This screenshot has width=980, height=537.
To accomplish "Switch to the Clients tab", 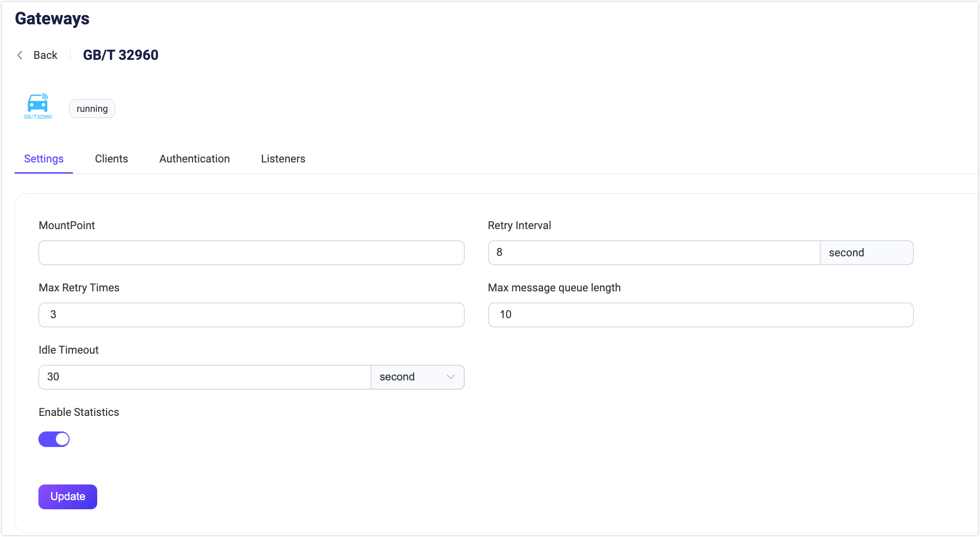I will click(111, 159).
